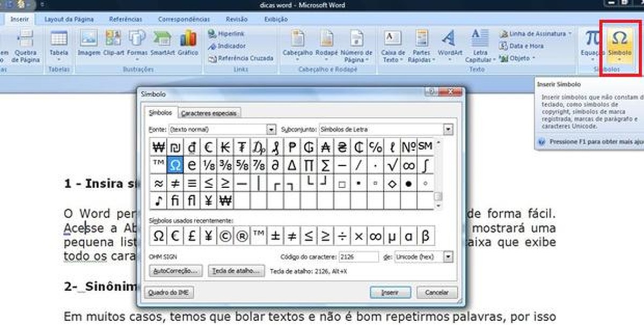Screen dimensions: 644x325
Task: Change the 'de:' Unicode (hex) dropdown
Action: pyautogui.click(x=449, y=257)
